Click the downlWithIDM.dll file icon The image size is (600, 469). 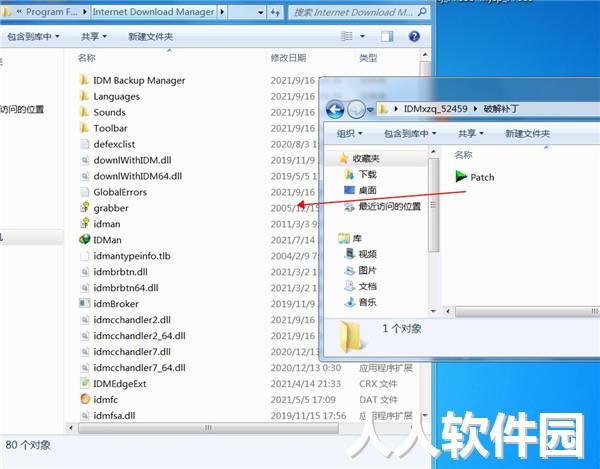(85, 160)
